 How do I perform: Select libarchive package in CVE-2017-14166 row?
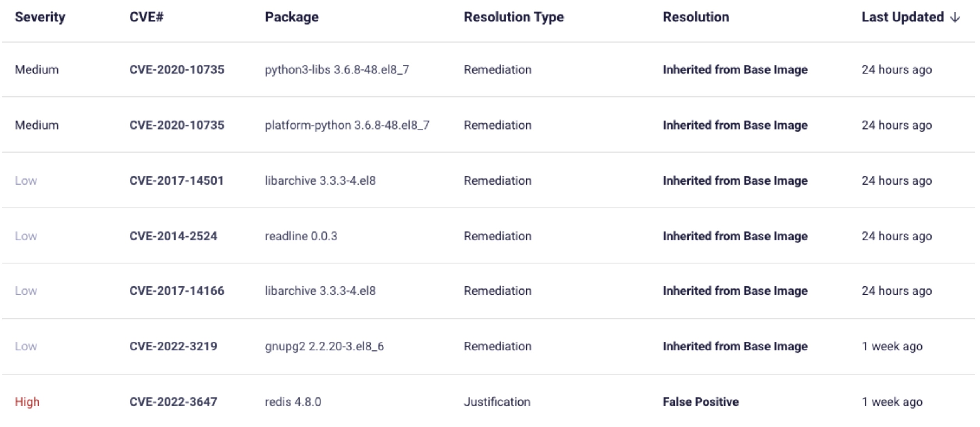[320, 290]
